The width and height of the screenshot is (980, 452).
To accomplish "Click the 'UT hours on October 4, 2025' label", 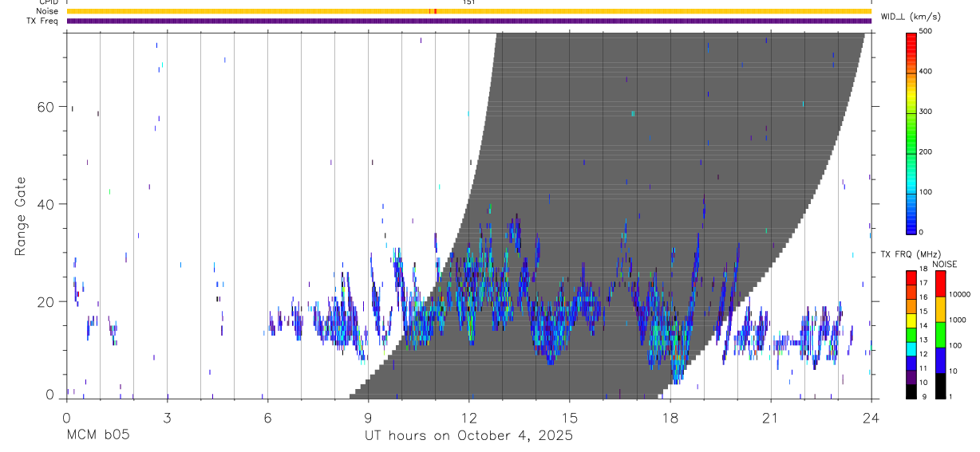I will tap(468, 435).
